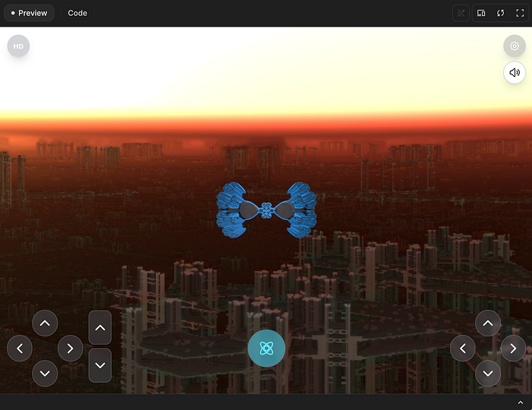This screenshot has width=532, height=410.
Task: Open the settings gear button
Action: click(515, 46)
